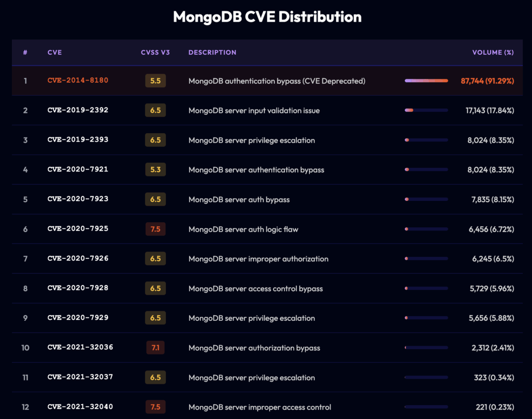Click the # column header

point(25,52)
